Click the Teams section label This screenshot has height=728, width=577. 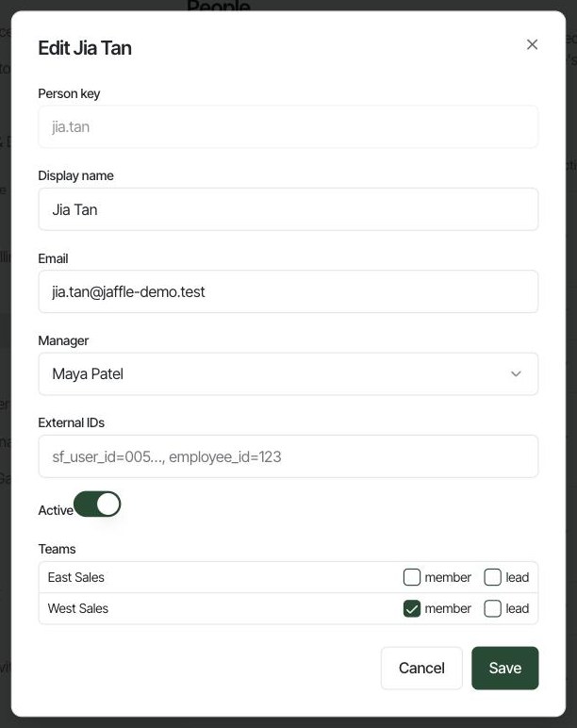pyautogui.click(x=57, y=549)
